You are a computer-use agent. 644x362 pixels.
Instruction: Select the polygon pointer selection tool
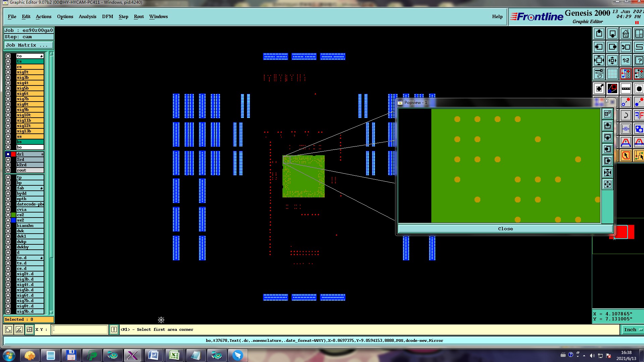626,156
